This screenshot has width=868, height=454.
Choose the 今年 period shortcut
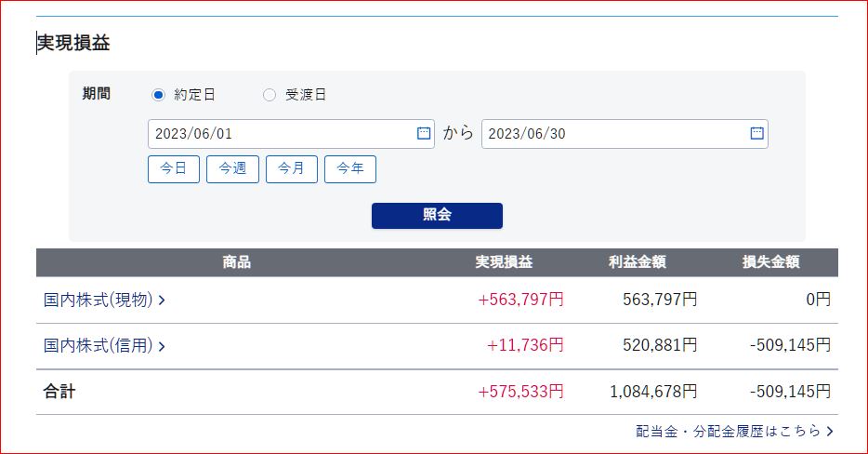(350, 169)
